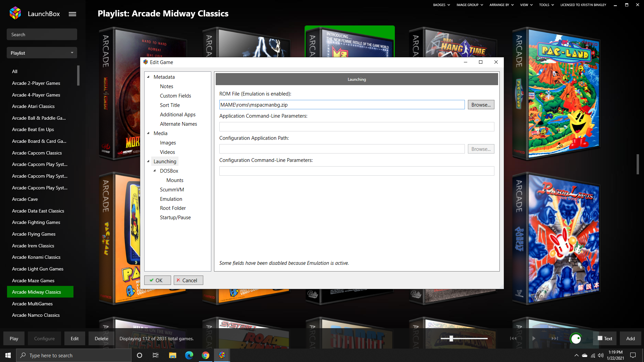Cancel the Edit Game dialog
This screenshot has width=644, height=362.
[x=188, y=280]
